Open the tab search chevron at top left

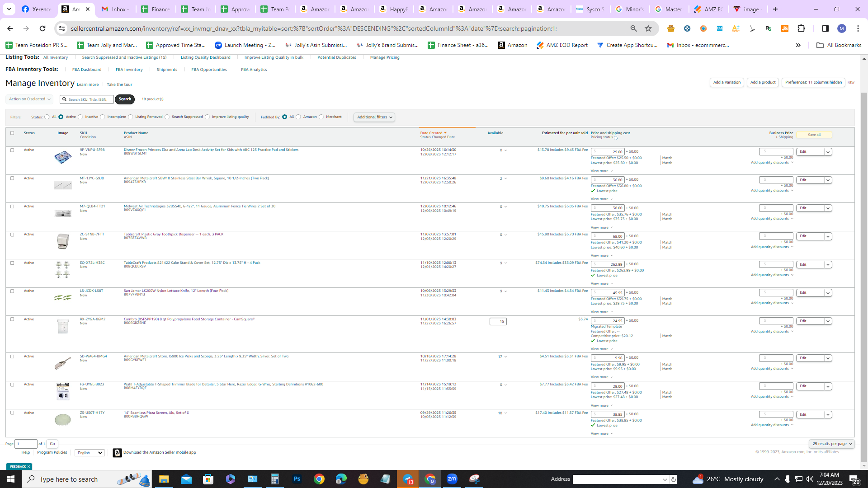pos(9,9)
